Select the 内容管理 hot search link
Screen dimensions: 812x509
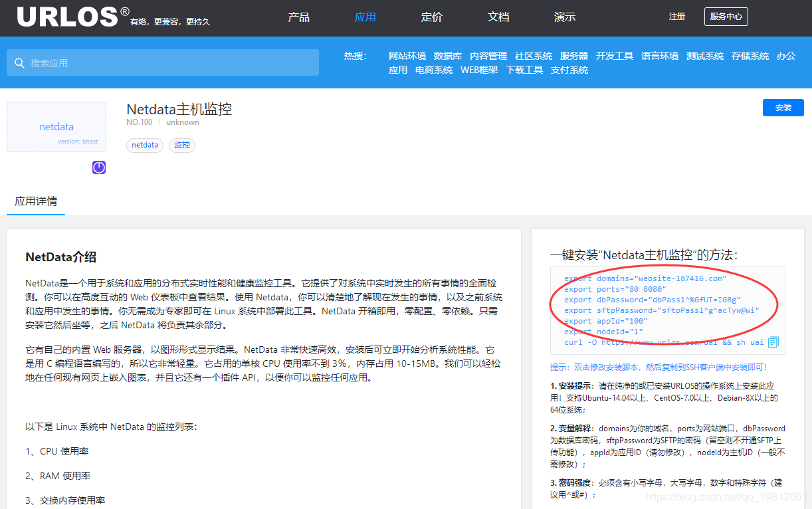(x=488, y=56)
